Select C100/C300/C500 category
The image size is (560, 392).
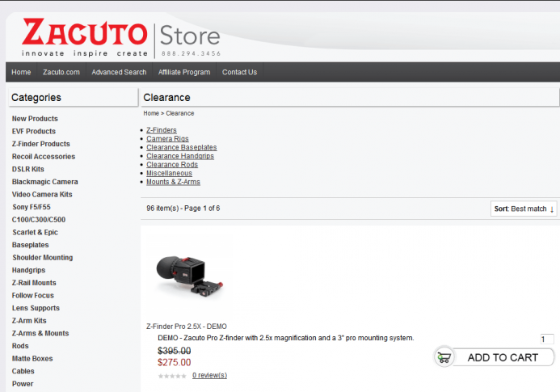(x=39, y=219)
